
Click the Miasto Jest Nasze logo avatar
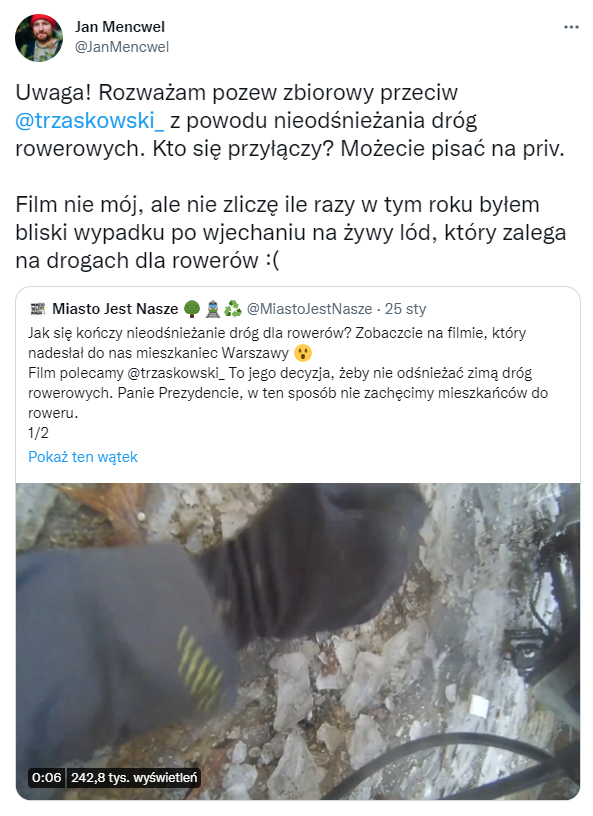pyautogui.click(x=38, y=308)
